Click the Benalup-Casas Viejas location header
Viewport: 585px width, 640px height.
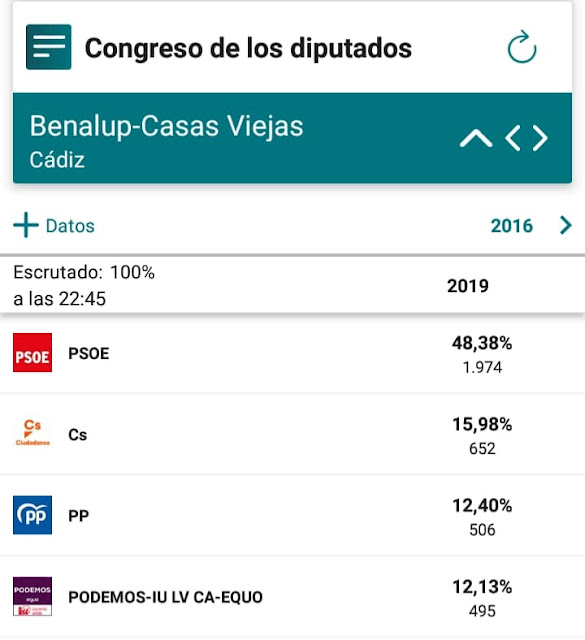166,126
